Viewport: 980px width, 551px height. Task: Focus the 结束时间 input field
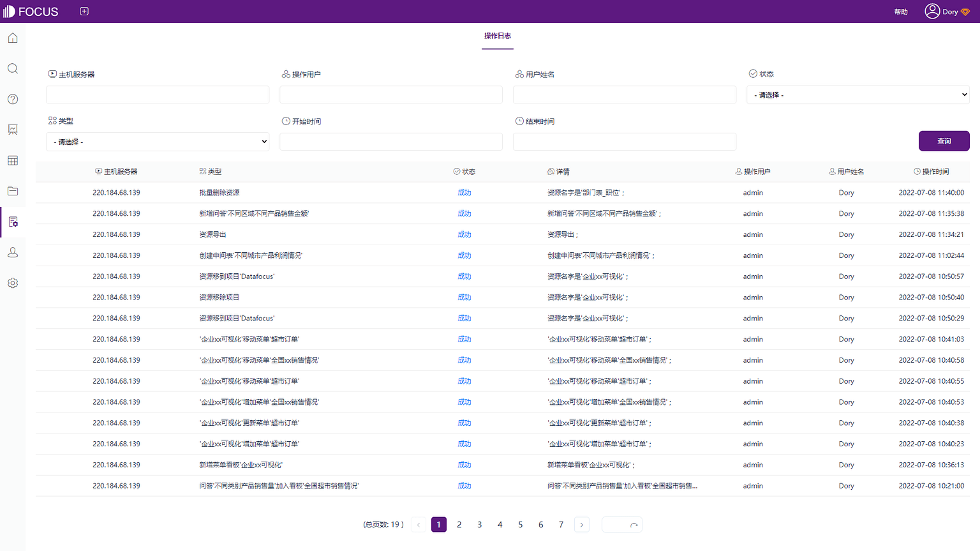pos(625,142)
